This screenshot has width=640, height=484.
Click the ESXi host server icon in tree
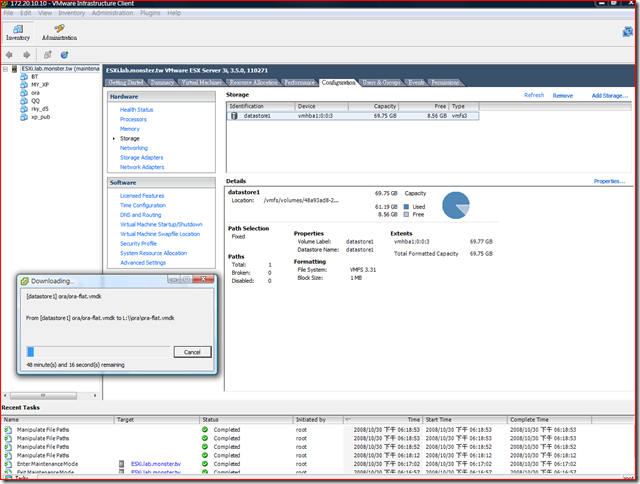pyautogui.click(x=14, y=69)
